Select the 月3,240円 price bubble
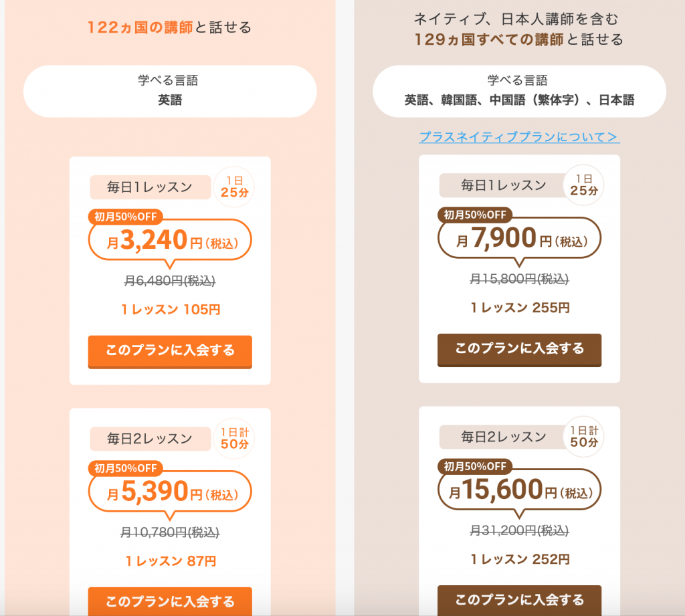Viewport: 685px width, 616px height. point(170,241)
